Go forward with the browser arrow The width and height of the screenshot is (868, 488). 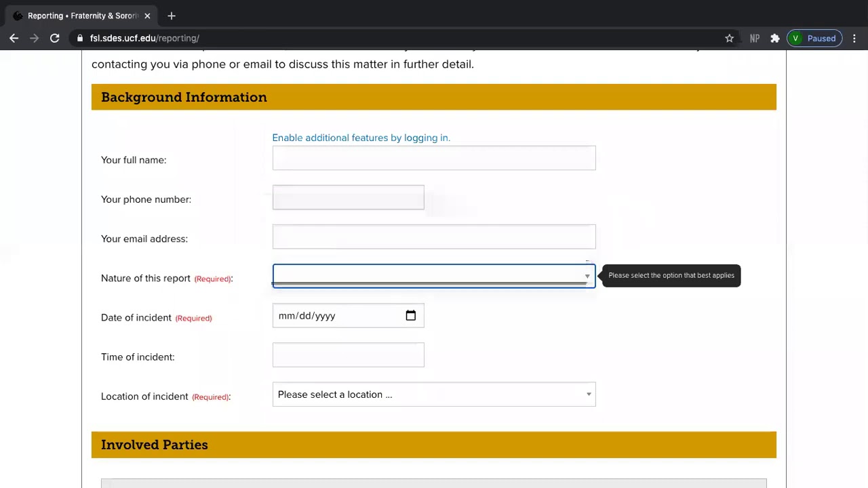(x=34, y=39)
